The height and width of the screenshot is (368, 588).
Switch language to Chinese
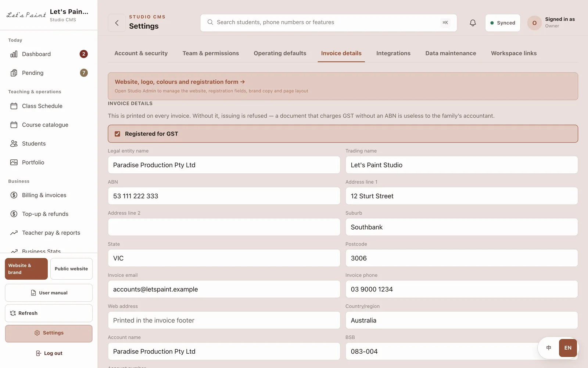(x=549, y=348)
